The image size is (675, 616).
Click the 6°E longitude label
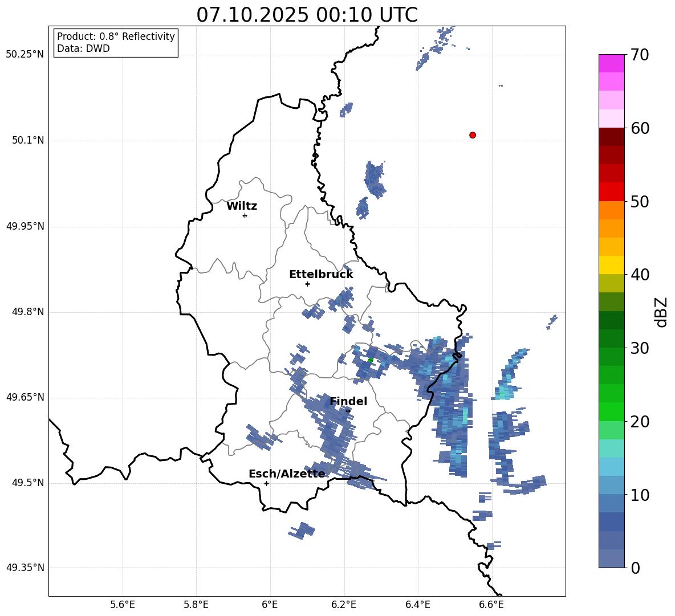(x=270, y=605)
